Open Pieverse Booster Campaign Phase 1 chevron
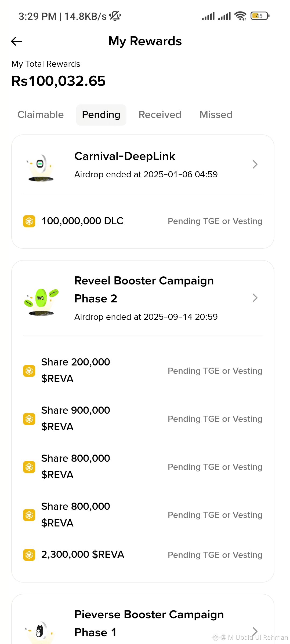The image size is (290, 644). [255, 631]
